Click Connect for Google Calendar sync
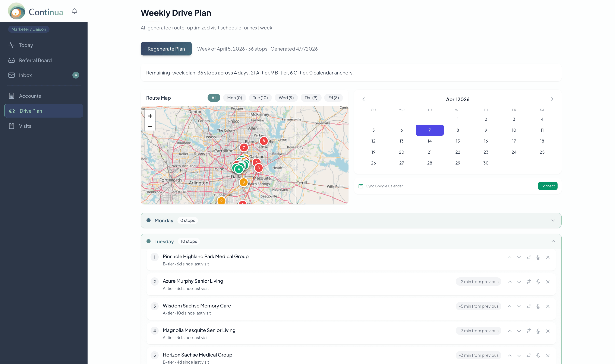Viewport: 615px width, 364px height. point(548,186)
